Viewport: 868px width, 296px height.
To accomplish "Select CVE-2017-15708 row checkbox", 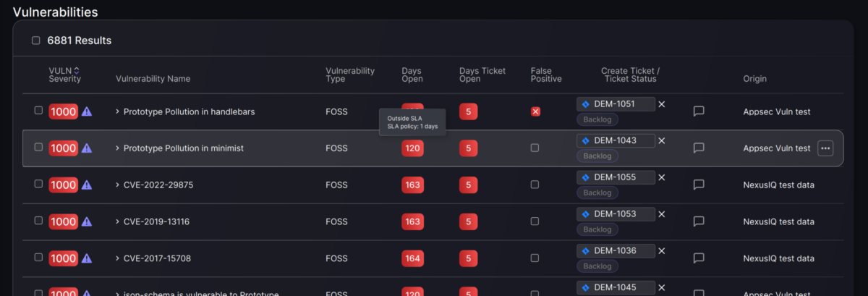I will [39, 258].
